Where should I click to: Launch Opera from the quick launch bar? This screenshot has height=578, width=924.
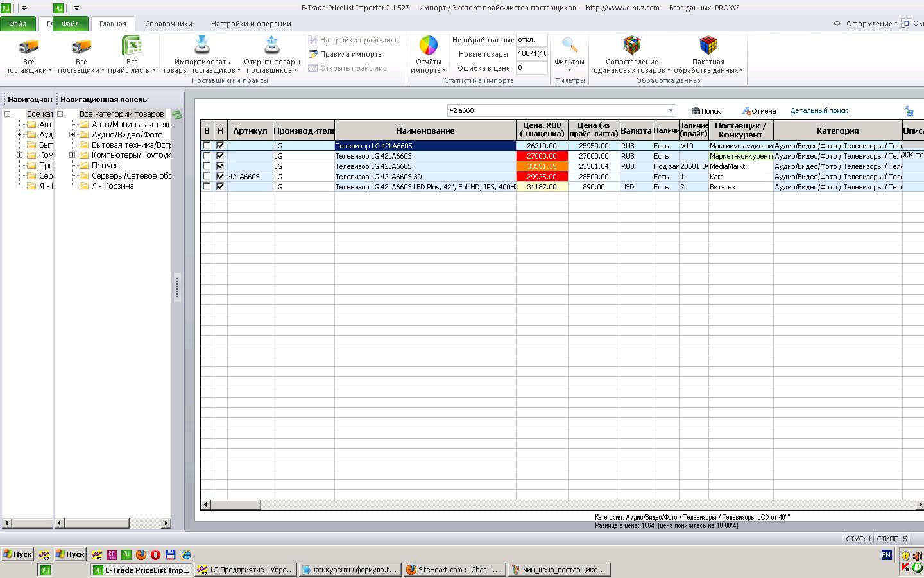(x=155, y=555)
